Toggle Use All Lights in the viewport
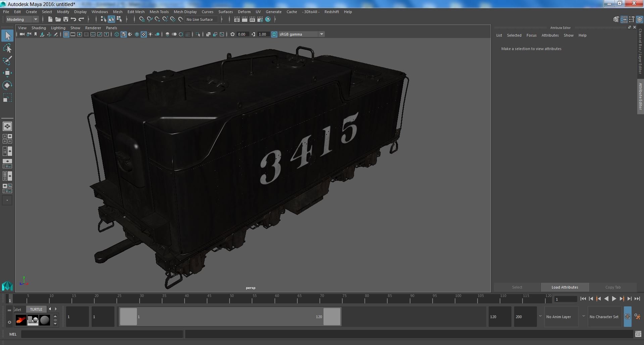 pos(150,34)
